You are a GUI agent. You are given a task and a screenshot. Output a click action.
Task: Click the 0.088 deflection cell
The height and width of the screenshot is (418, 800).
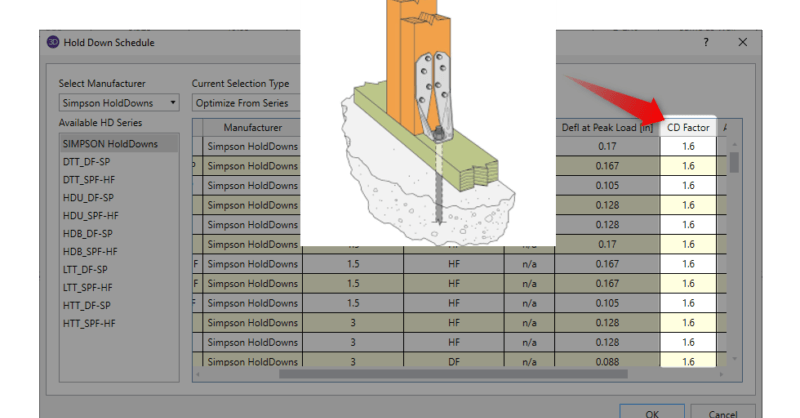pyautogui.click(x=607, y=361)
